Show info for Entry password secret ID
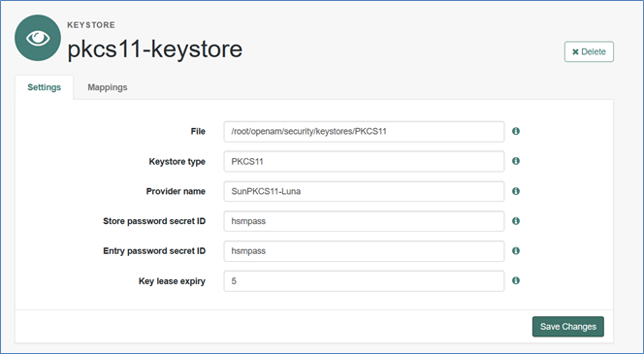Image resolution: width=644 pixels, height=354 pixels. click(516, 250)
